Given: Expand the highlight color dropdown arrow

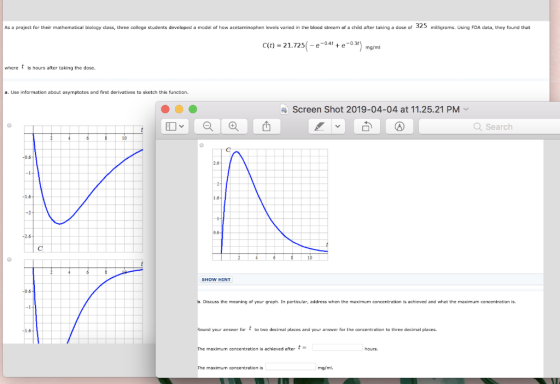Looking at the screenshot, I should click(x=338, y=126).
